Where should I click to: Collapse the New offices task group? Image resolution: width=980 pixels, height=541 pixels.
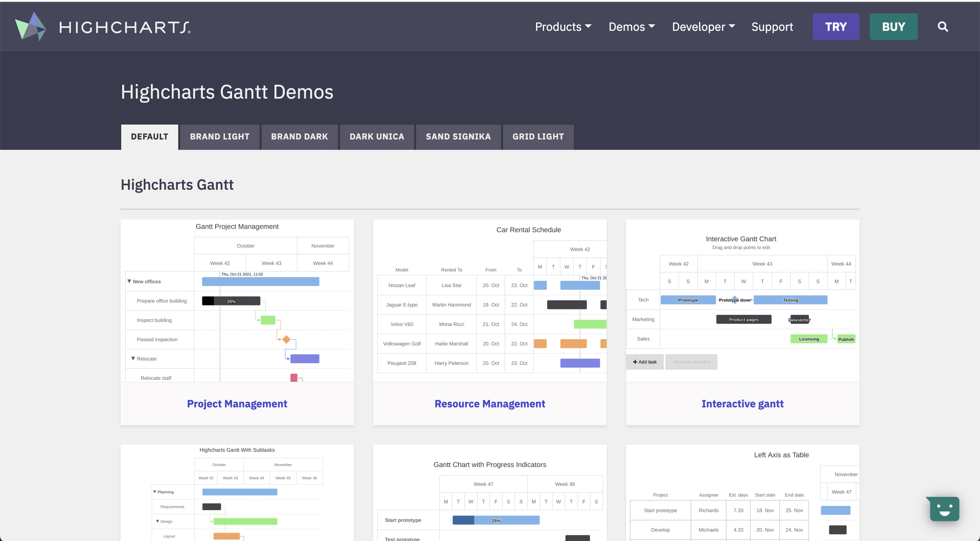[129, 281]
